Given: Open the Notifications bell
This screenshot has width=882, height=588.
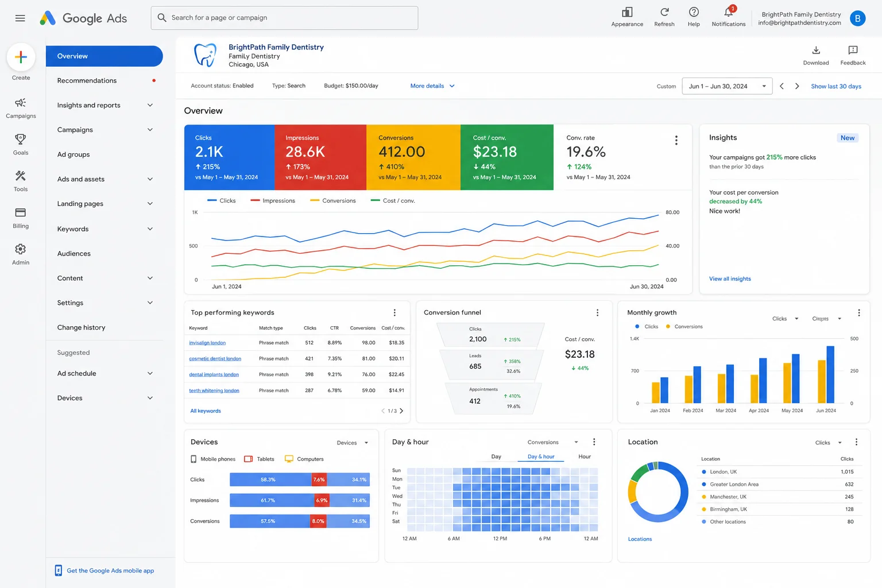Looking at the screenshot, I should click(729, 12).
